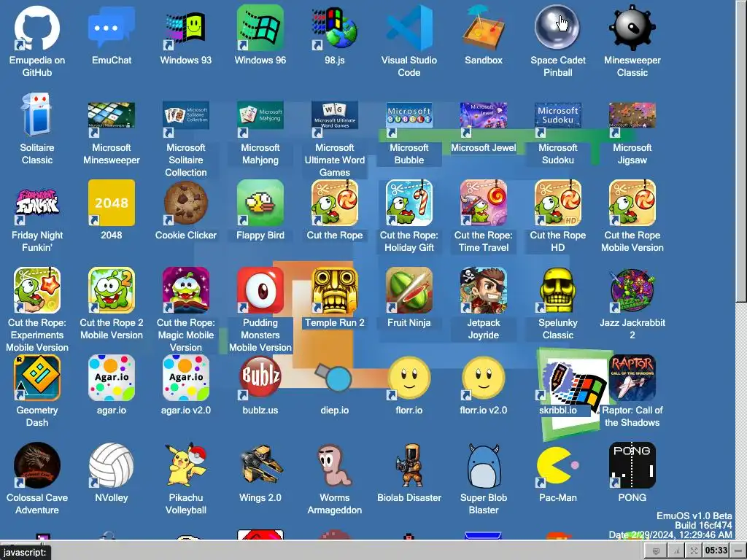
Task: Toggle fullscreen from the taskbar tray
Action: point(694,551)
